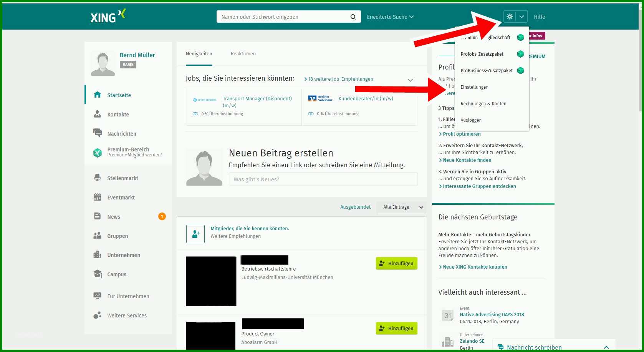Expand the Erweiterte Suche dropdown
Image resolution: width=644 pixels, height=352 pixels.
pos(390,17)
